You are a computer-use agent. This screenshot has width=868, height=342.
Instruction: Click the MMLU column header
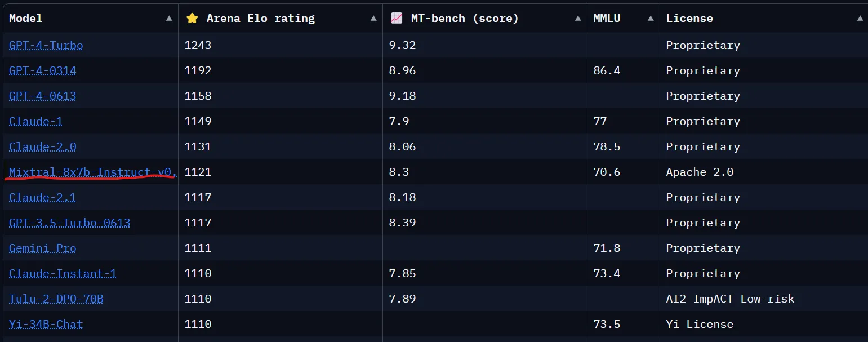[x=624, y=18]
